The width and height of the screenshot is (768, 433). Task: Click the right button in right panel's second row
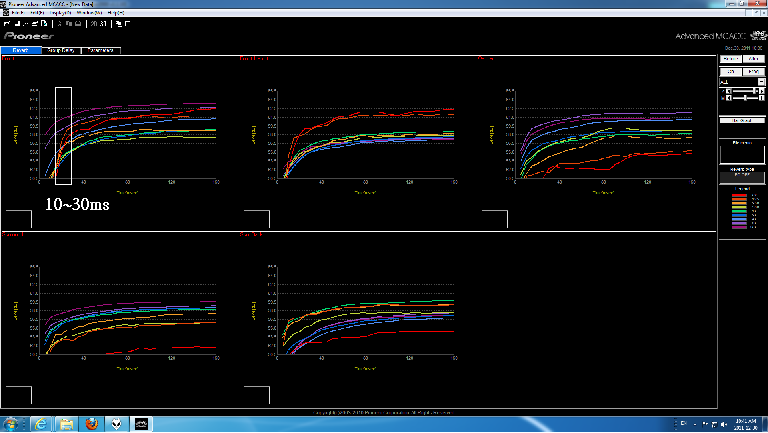pos(754,72)
